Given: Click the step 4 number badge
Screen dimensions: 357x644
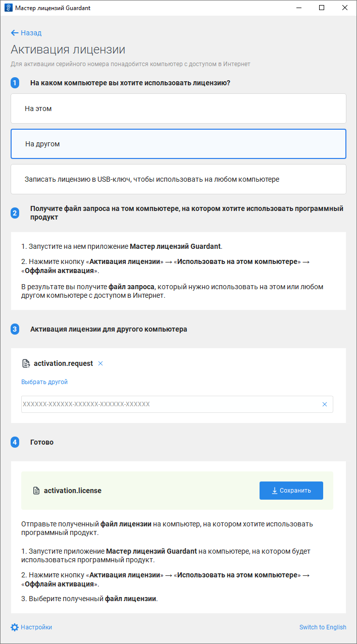Looking at the screenshot, I should 15,442.
